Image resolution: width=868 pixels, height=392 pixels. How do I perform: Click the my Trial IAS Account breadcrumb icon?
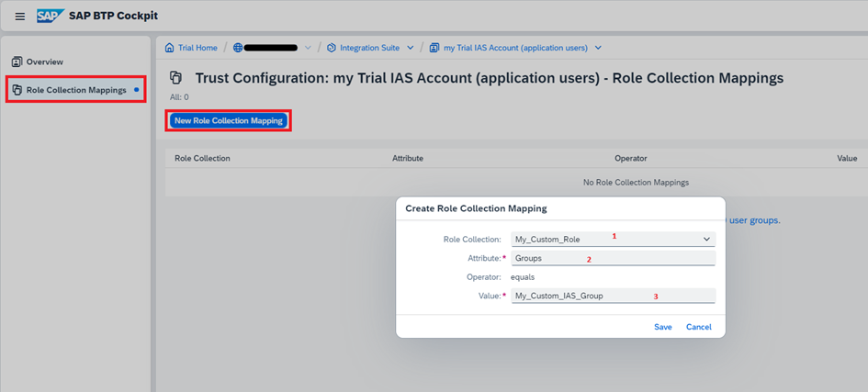pyautogui.click(x=434, y=48)
